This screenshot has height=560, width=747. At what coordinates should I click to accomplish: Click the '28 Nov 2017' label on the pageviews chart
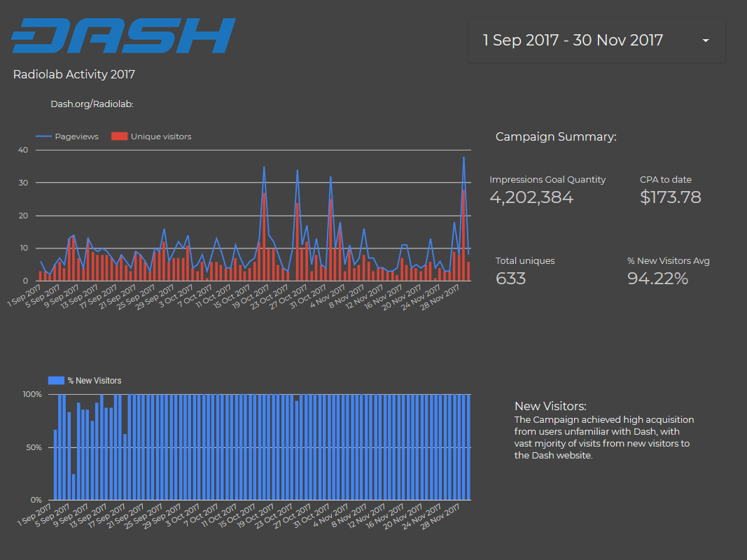(440, 297)
